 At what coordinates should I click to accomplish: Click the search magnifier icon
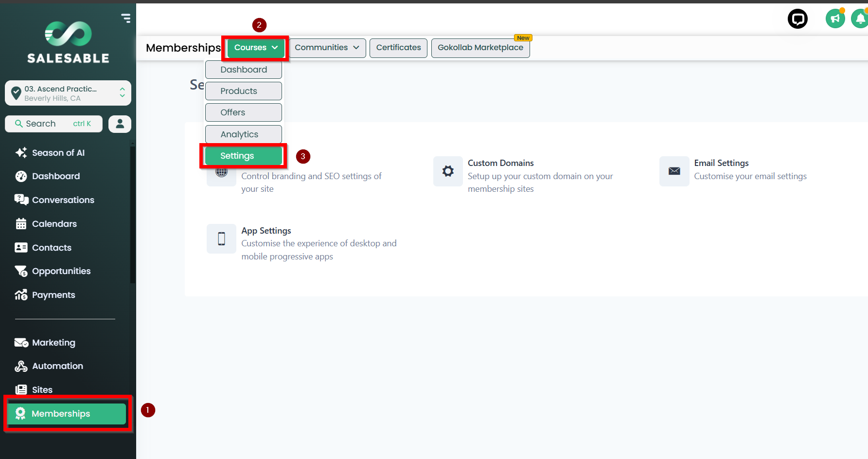pos(19,124)
